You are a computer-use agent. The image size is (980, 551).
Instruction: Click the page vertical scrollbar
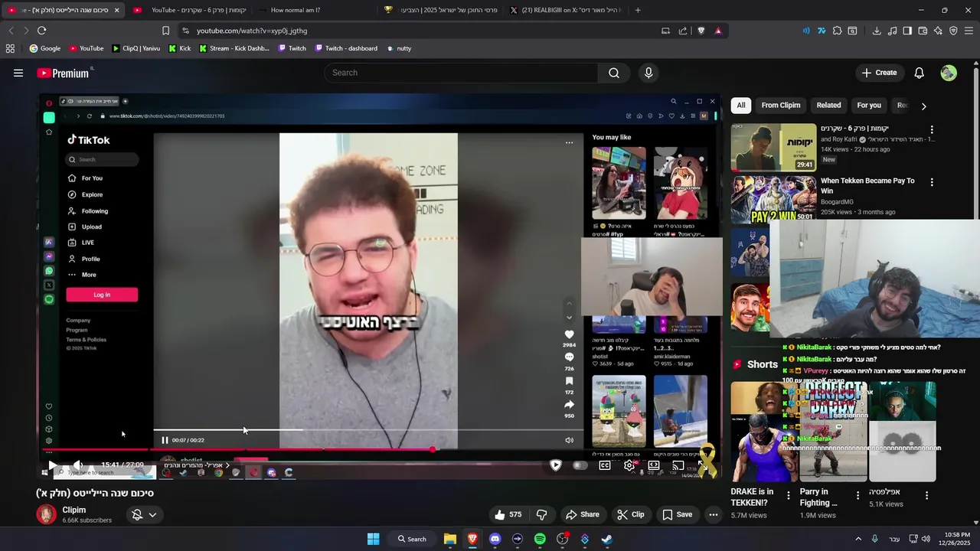coord(975,291)
